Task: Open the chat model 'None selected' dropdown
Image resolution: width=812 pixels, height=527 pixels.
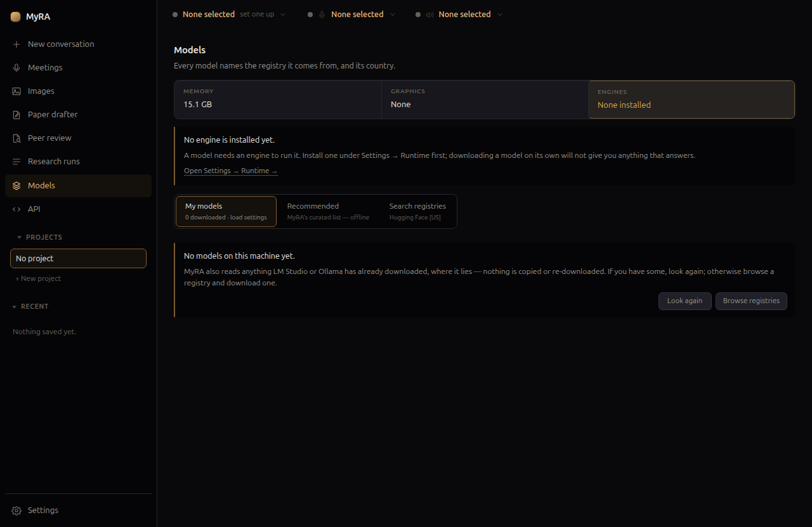Action: [229, 15]
